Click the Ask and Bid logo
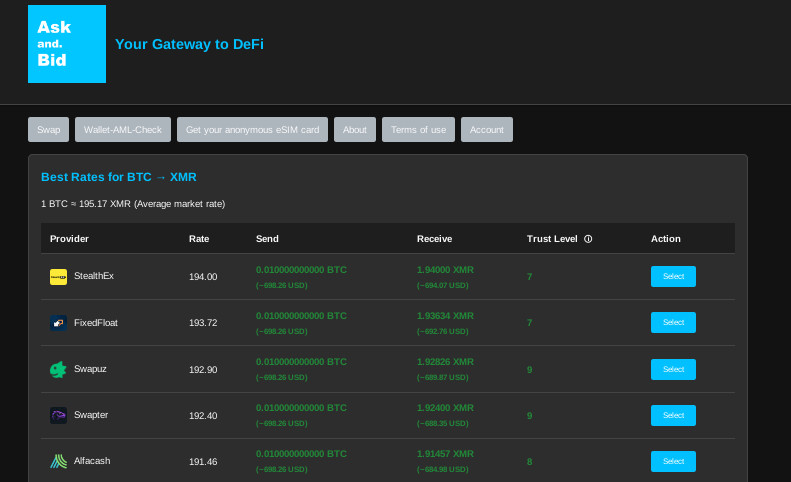The height and width of the screenshot is (482, 791). point(67,44)
